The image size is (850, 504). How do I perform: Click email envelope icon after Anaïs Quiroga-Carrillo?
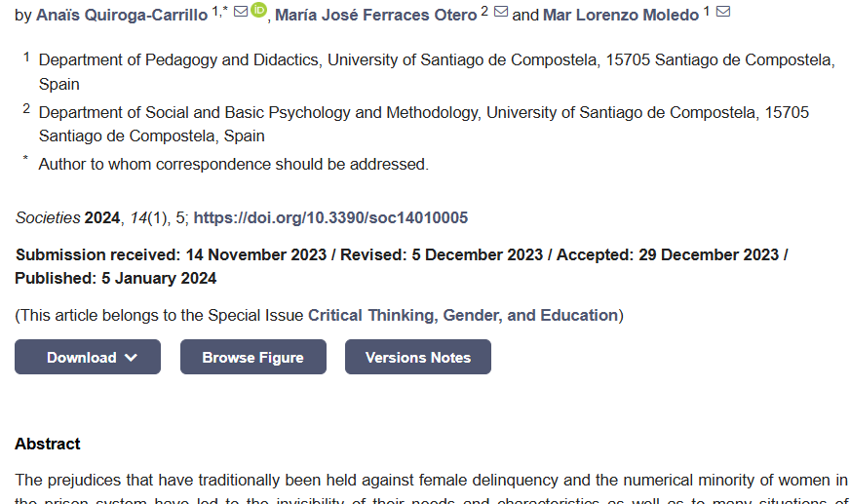point(241,11)
